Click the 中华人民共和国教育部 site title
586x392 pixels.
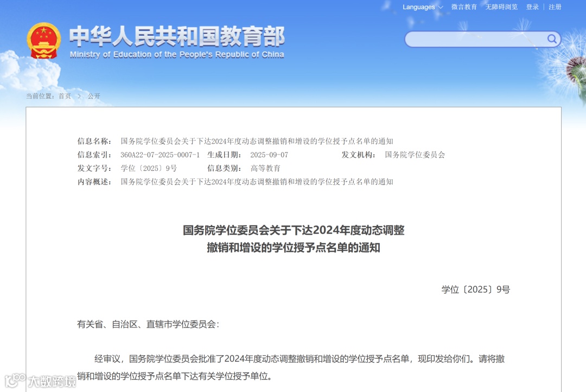pyautogui.click(x=177, y=36)
